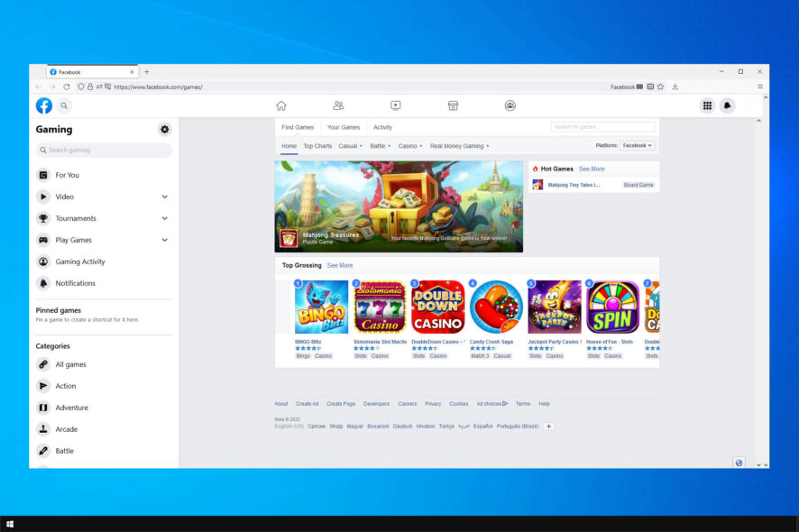Open the Mahjong Tiny Tales link
Viewport: 799px width, 532px height.
tap(574, 185)
